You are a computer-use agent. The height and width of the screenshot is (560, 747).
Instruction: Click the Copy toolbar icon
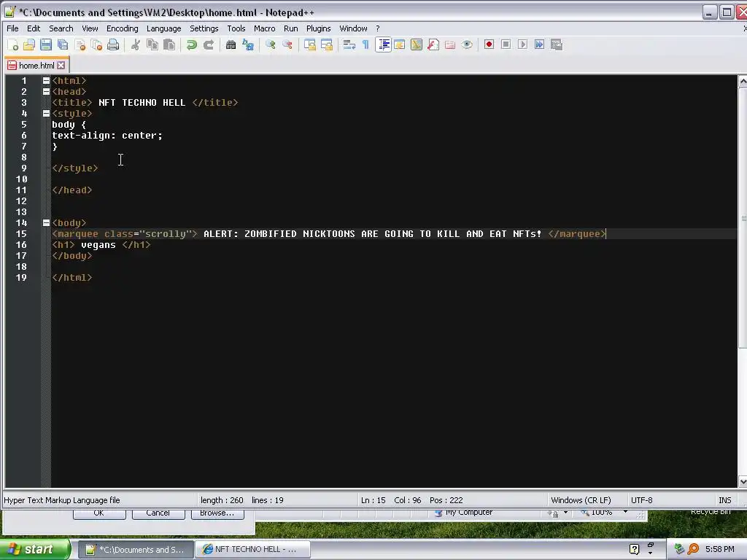(x=152, y=44)
